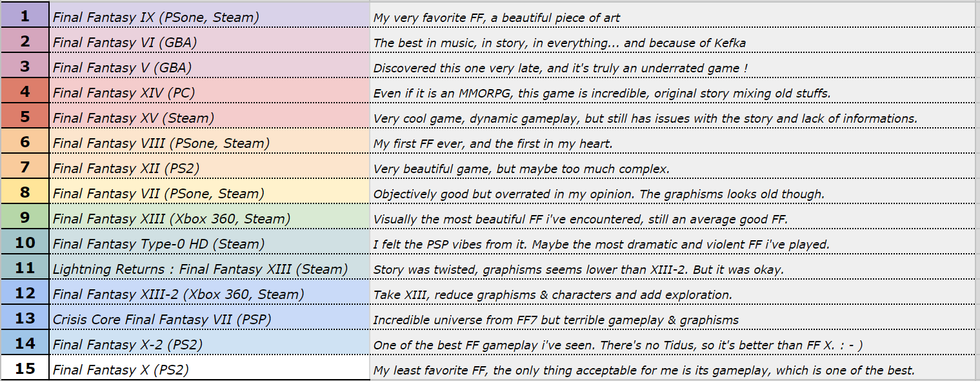980x381 pixels.
Task: Click the green rank 9 cell
Action: point(25,218)
